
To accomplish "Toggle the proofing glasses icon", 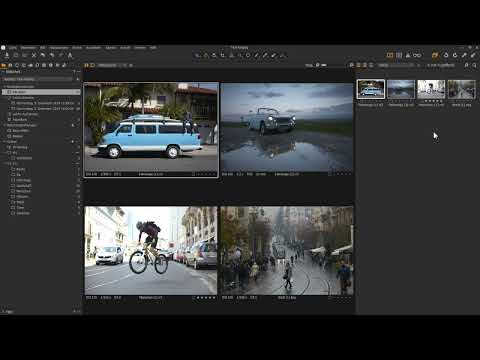I will [x=417, y=55].
